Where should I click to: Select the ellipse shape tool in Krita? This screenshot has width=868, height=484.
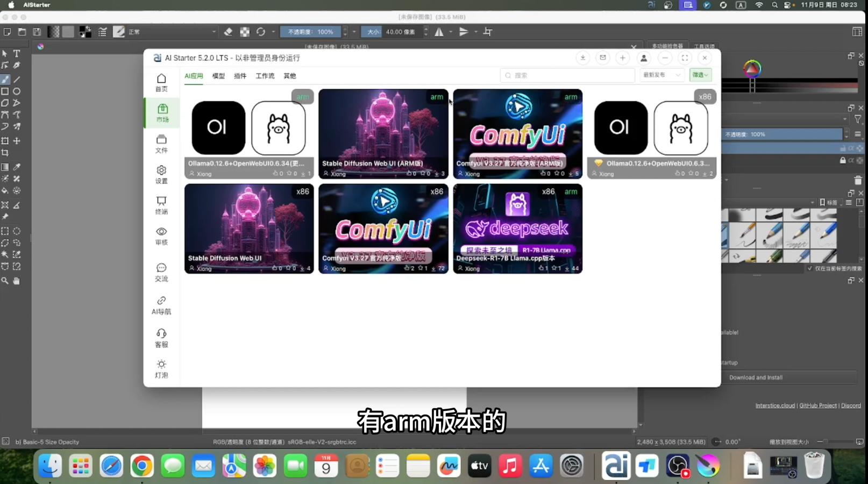(17, 91)
